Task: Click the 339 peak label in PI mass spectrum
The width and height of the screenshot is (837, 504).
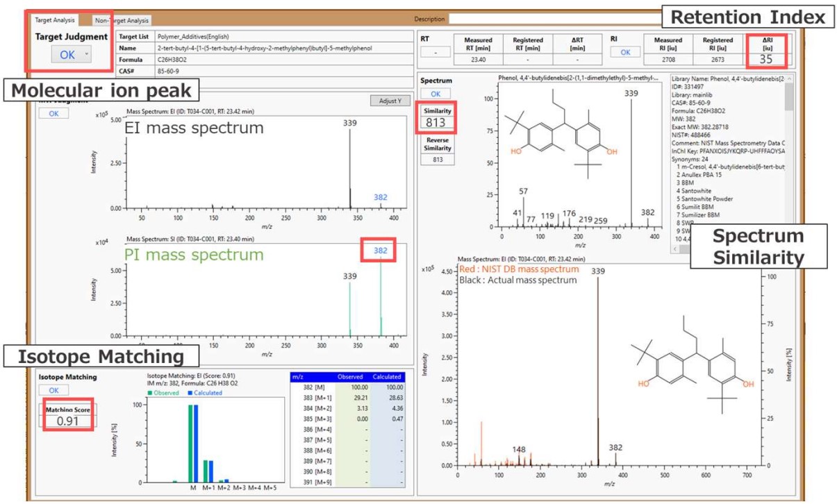Action: 350,276
